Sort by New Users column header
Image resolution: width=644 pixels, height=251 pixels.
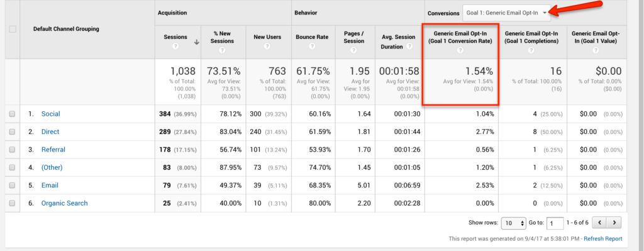[x=267, y=37]
